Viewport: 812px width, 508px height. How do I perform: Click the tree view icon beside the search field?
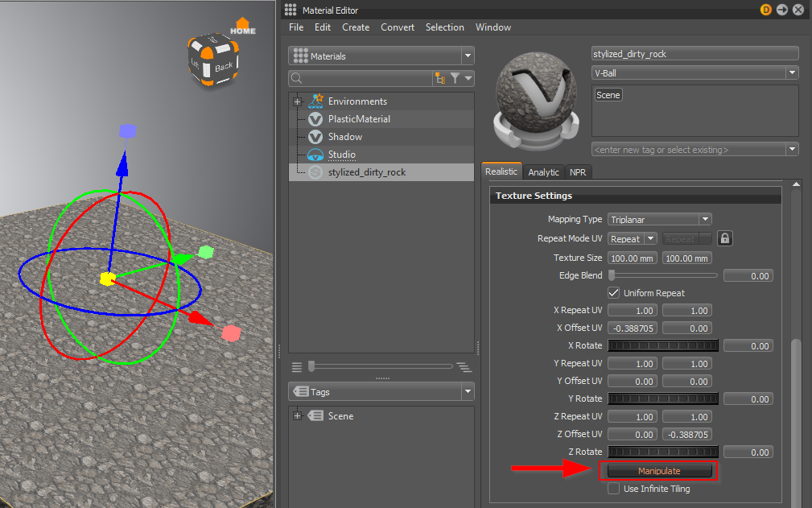pyautogui.click(x=441, y=78)
